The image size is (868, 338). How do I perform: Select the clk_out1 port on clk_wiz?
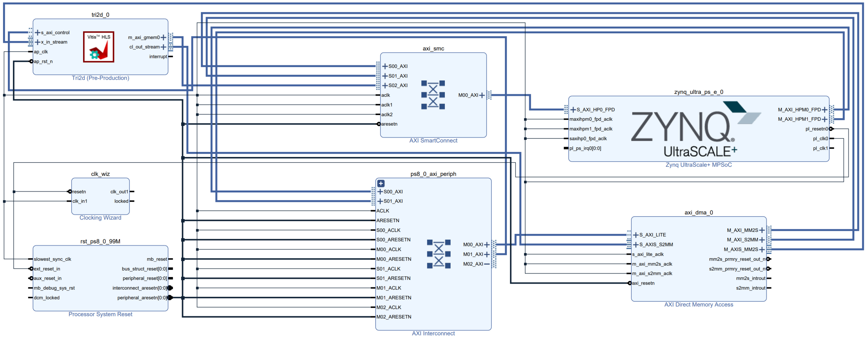pyautogui.click(x=119, y=192)
